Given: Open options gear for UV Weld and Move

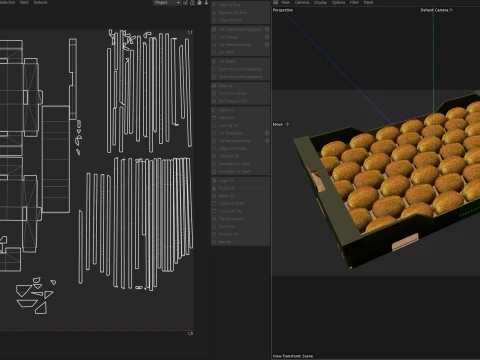Looking at the screenshot, I should (x=267, y=45).
